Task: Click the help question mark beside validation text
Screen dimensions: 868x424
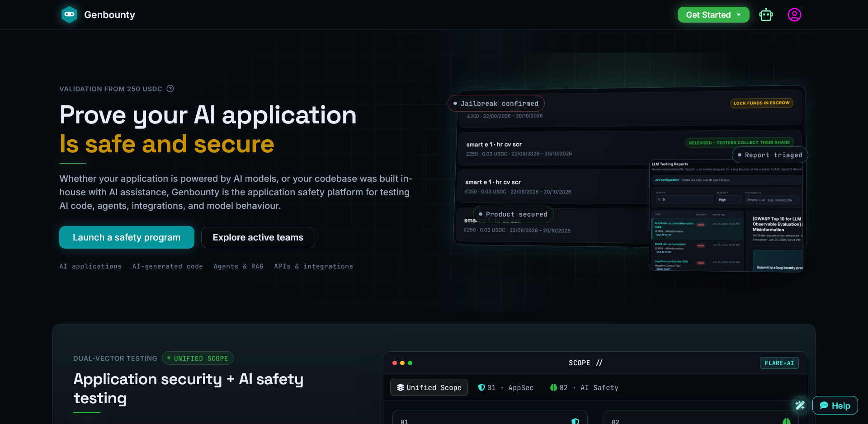Action: tap(170, 89)
